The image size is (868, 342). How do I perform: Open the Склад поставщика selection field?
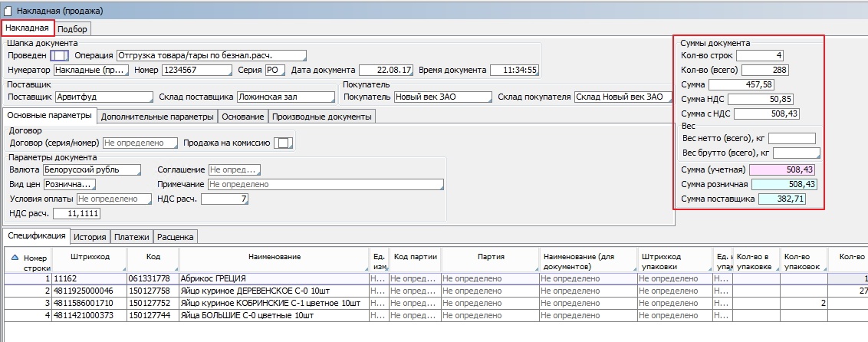[285, 97]
